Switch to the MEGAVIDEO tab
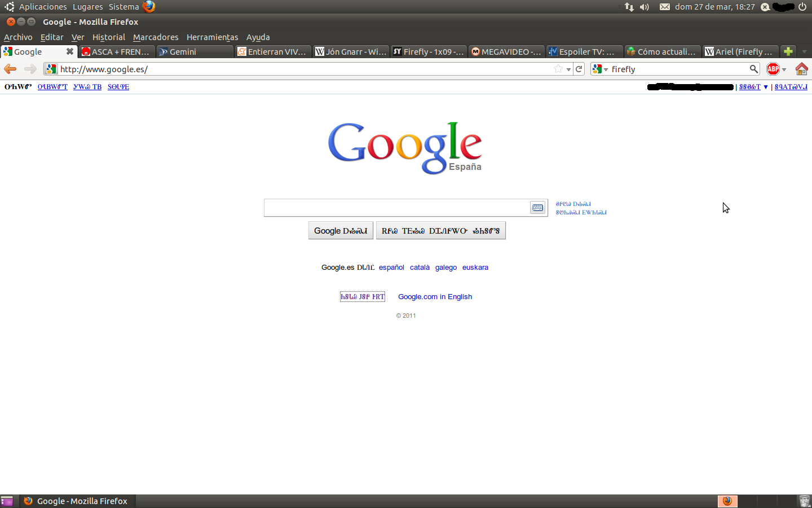812x508 pixels. (x=506, y=51)
